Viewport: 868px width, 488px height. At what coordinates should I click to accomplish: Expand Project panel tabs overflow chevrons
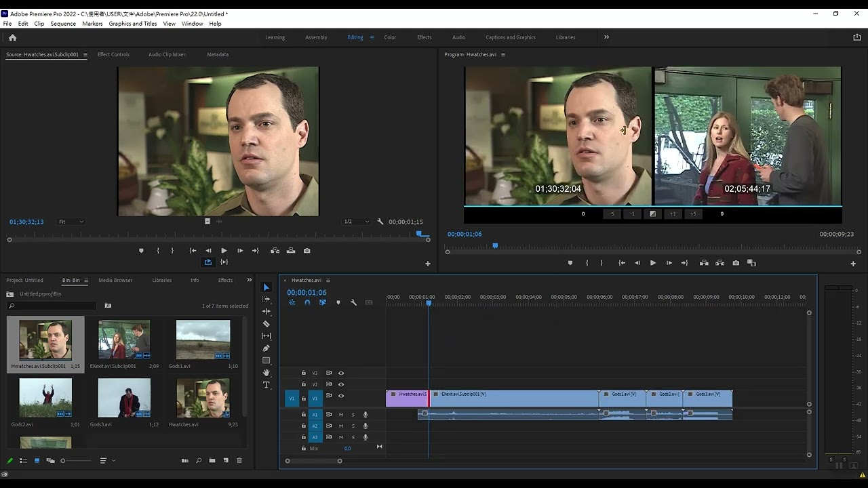(x=249, y=280)
